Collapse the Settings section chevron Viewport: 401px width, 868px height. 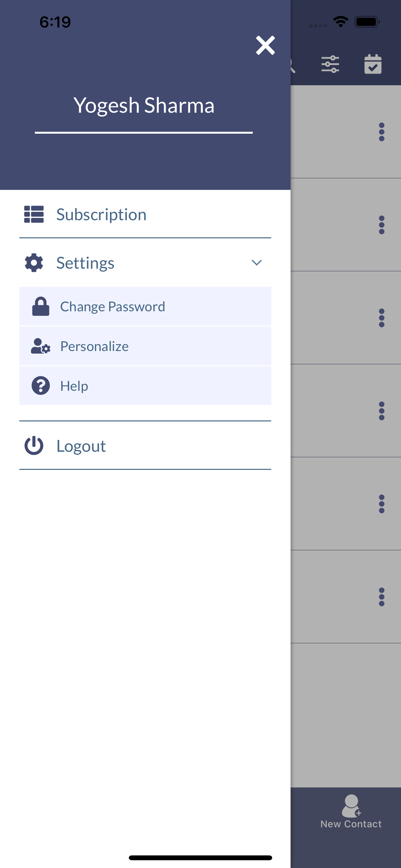point(257,263)
